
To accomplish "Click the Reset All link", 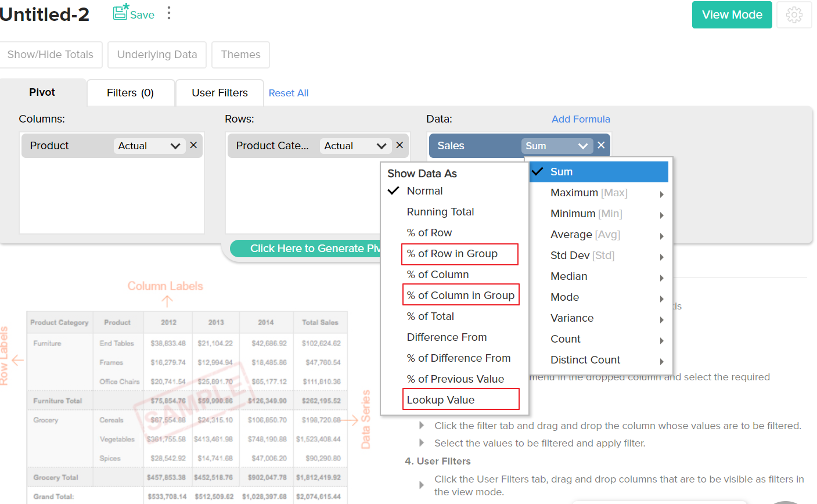I will [x=288, y=92].
